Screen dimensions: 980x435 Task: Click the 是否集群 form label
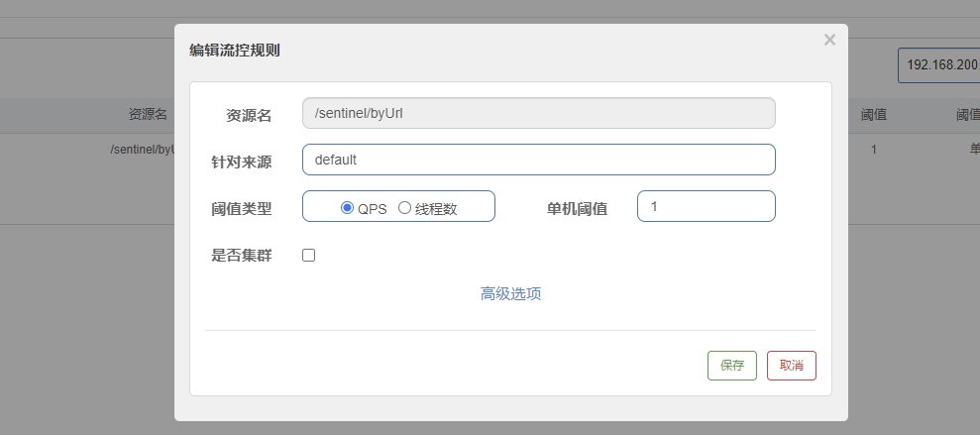pyautogui.click(x=242, y=255)
